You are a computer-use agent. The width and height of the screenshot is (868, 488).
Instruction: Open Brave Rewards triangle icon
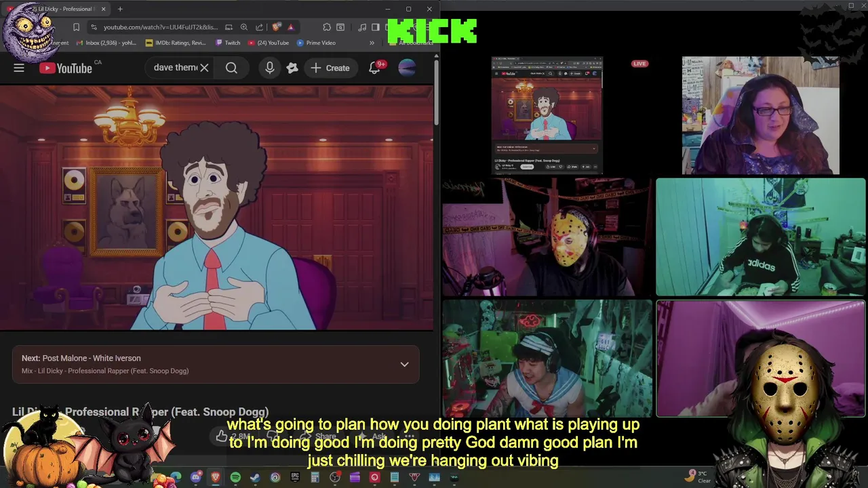(x=290, y=27)
